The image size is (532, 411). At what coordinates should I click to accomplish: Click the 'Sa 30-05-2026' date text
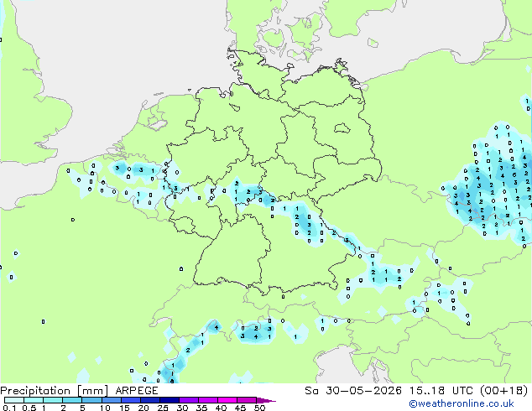click(353, 391)
